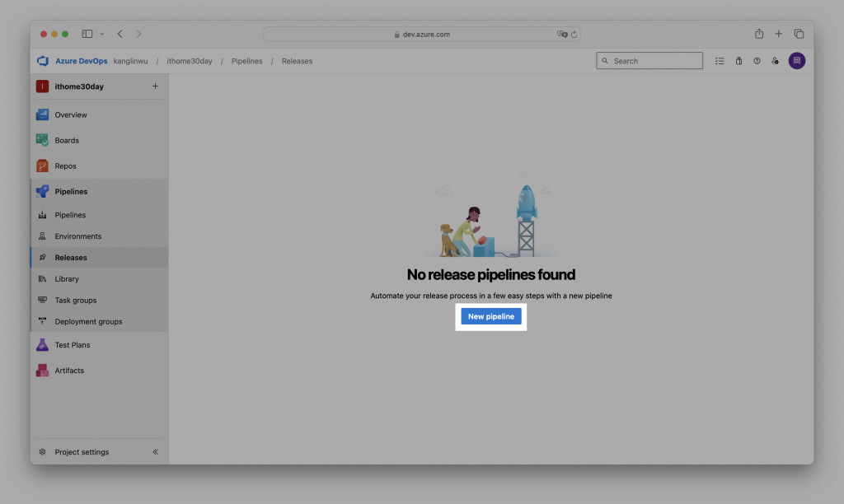Click the Azure DevOps logo icon
844x504 pixels.
43,61
